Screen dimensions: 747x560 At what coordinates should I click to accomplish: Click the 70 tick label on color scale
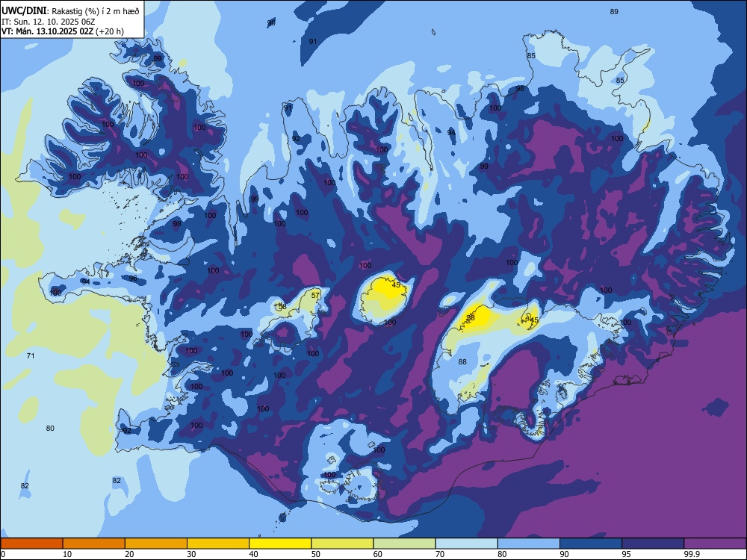440,554
